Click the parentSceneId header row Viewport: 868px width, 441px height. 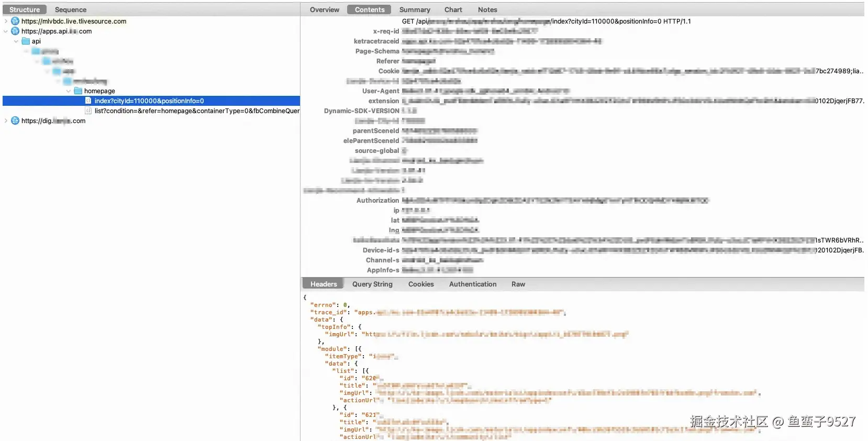point(583,131)
